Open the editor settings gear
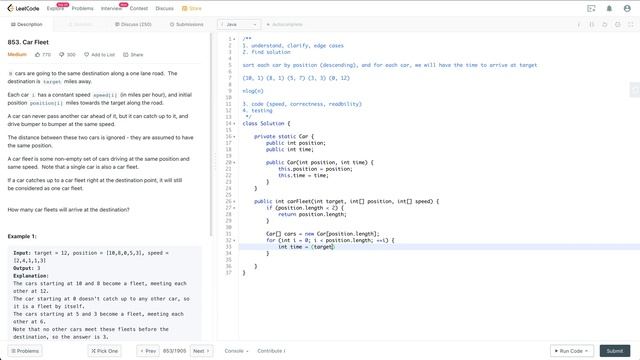Screen dimensions: 640x360 (x=618, y=24)
